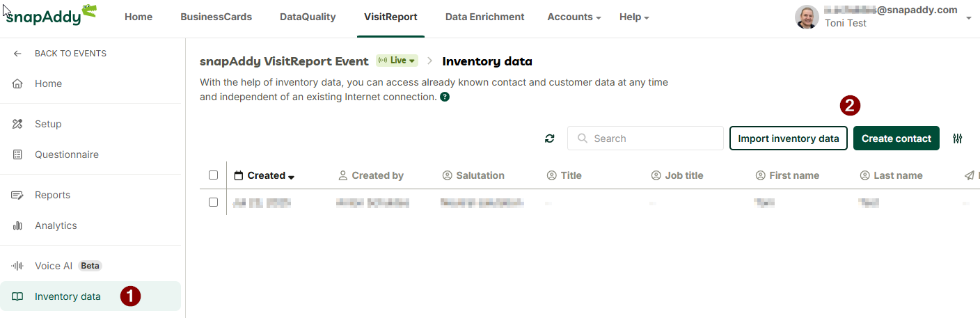Expand the user account dropdown arrow
This screenshot has height=318, width=980.
(x=969, y=19)
